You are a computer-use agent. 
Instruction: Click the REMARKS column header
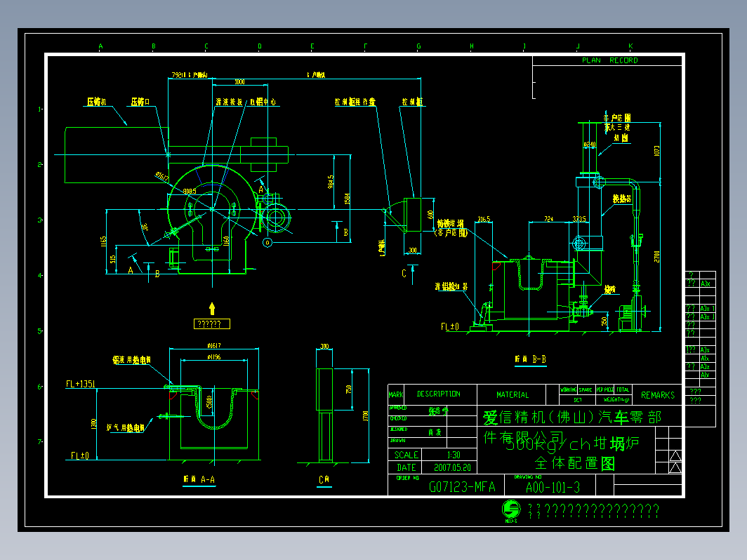pyautogui.click(x=658, y=395)
